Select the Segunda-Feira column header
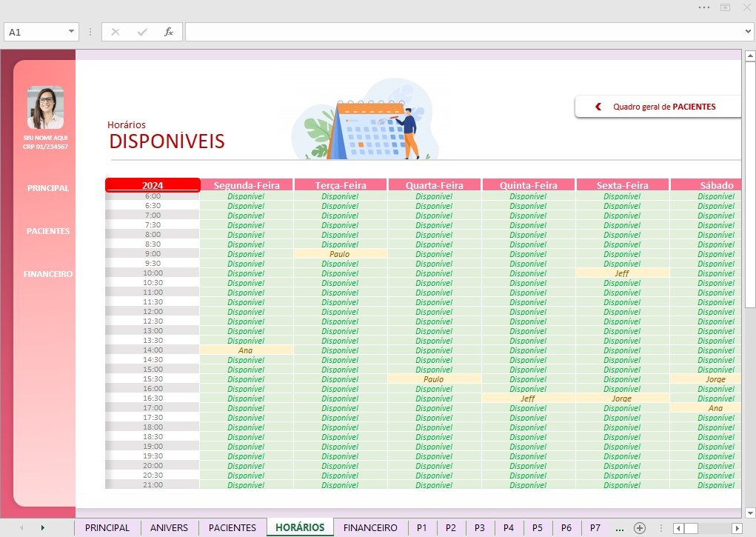The image size is (756, 537). (247, 185)
